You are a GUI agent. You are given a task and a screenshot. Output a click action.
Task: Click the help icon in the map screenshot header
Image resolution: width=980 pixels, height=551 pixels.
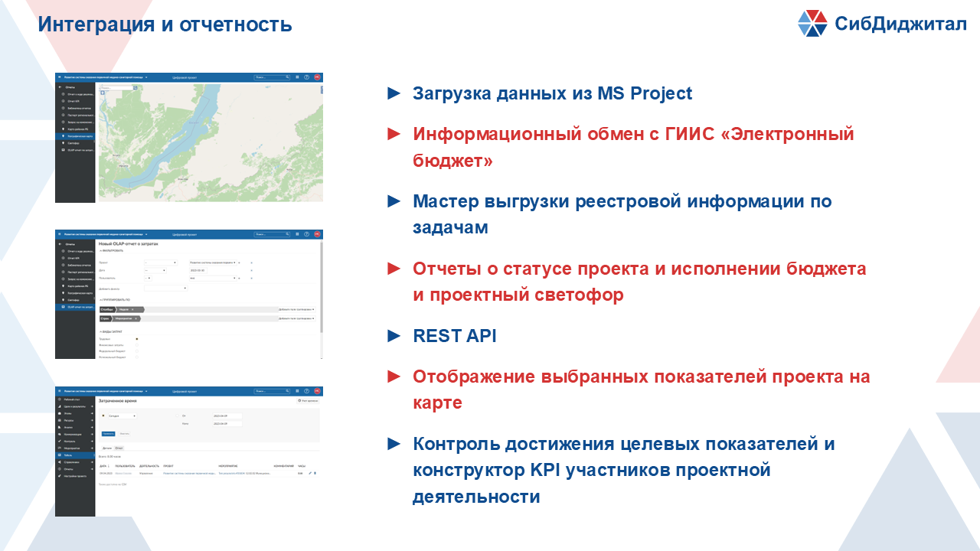click(306, 77)
